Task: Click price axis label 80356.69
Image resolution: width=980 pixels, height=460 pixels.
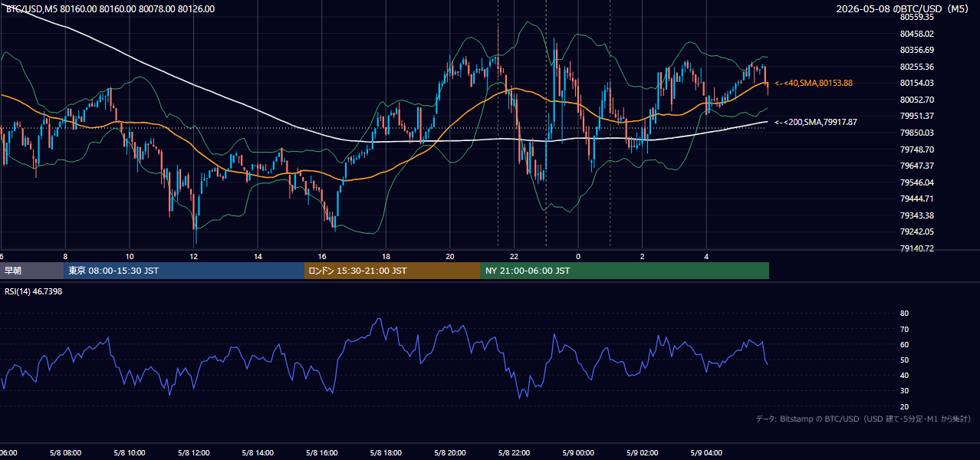Action: [917, 50]
